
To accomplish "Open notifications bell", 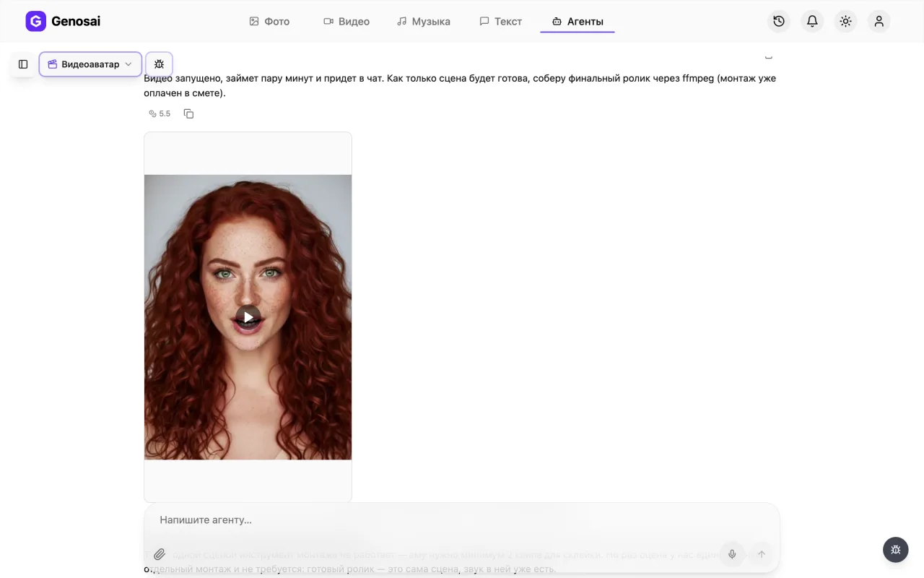I will pyautogui.click(x=812, y=21).
